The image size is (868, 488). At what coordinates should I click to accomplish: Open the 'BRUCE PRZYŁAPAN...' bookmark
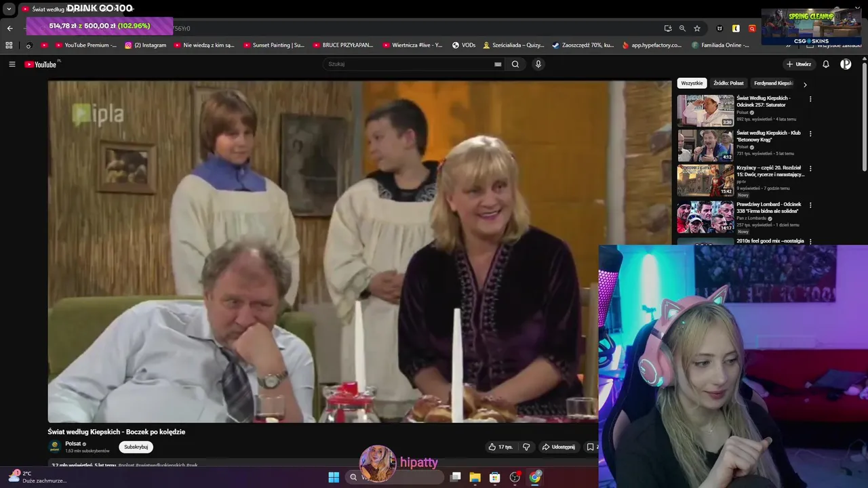pyautogui.click(x=342, y=45)
